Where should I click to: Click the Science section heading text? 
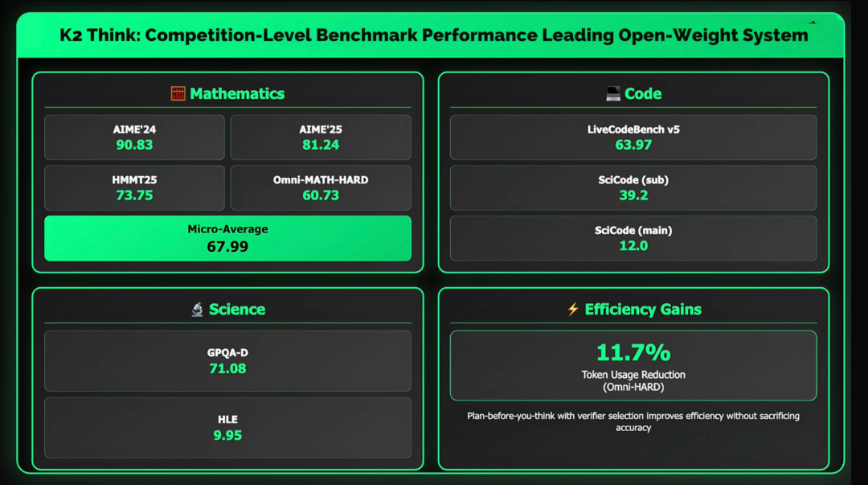click(x=237, y=310)
